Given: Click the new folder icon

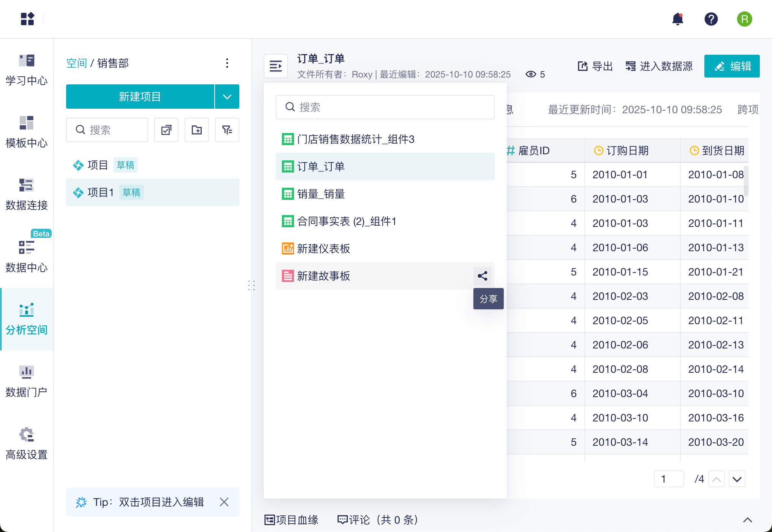Looking at the screenshot, I should click(x=197, y=130).
